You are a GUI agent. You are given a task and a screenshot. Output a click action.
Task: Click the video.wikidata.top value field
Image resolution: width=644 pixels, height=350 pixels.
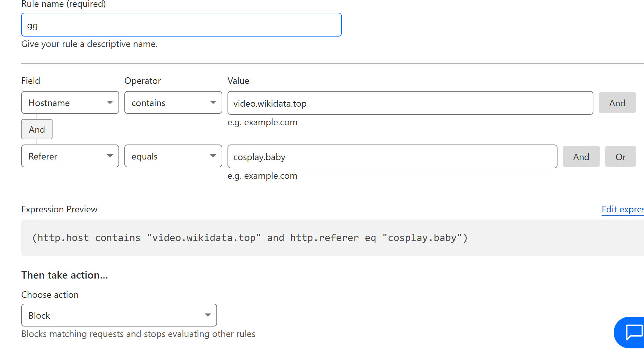410,103
